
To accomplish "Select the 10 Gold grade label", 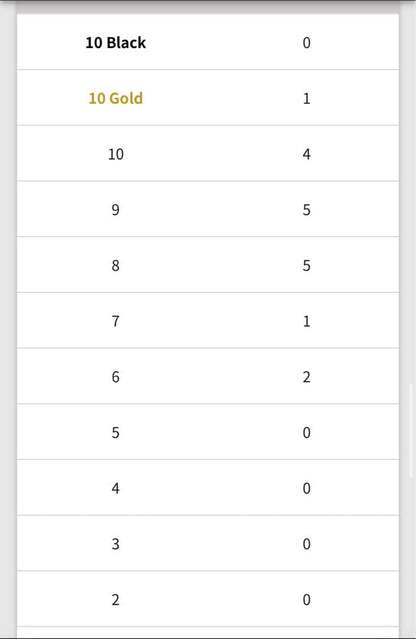I will [x=115, y=98].
